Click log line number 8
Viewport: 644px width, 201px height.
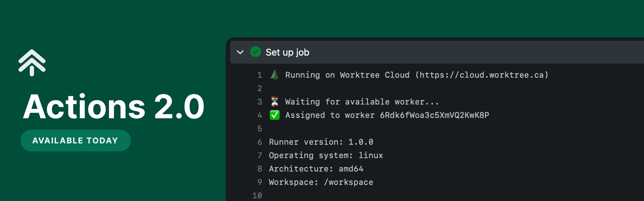pyautogui.click(x=260, y=169)
